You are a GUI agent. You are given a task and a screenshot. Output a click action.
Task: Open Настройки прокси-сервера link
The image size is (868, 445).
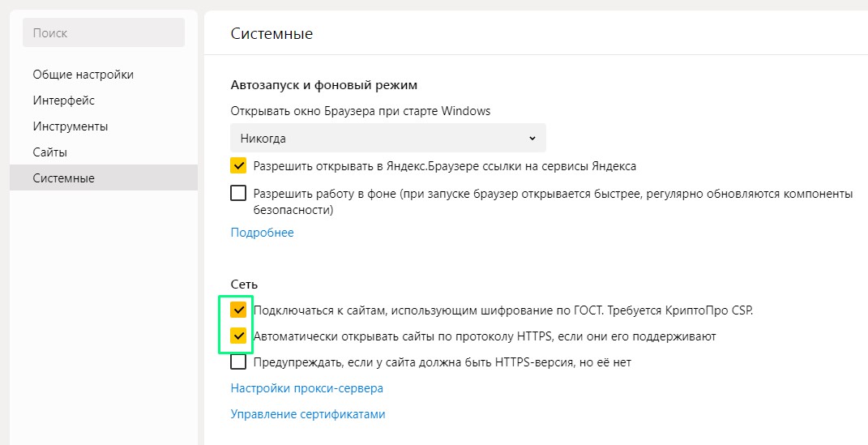tap(306, 388)
